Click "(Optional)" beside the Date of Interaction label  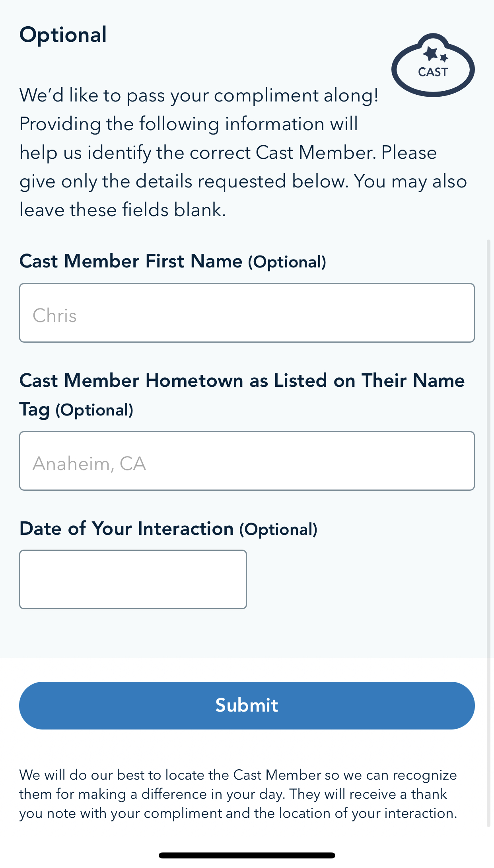coord(278,530)
